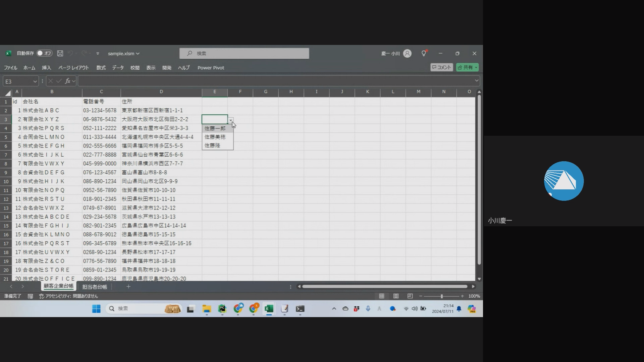Open the データ ribbon tab
This screenshot has height=362, width=644.
click(x=118, y=68)
